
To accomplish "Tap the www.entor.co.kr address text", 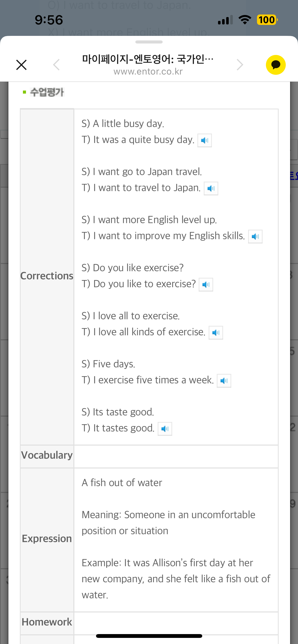I will coord(148,71).
